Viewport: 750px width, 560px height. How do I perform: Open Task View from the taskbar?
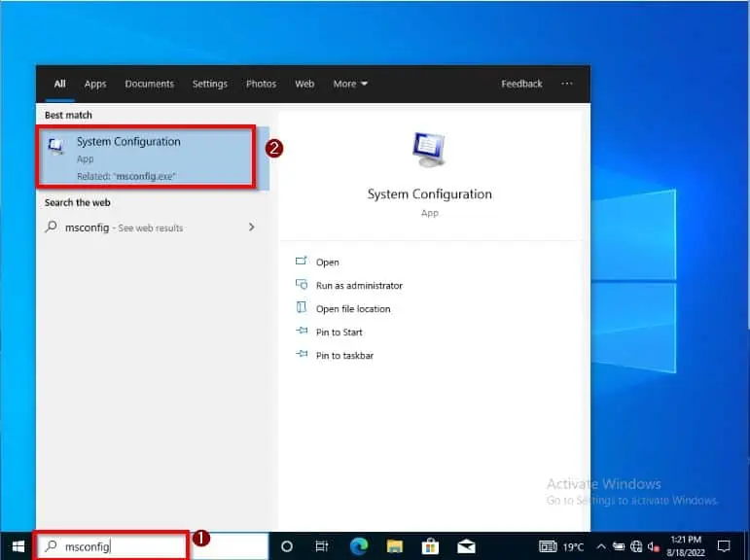coord(322,545)
